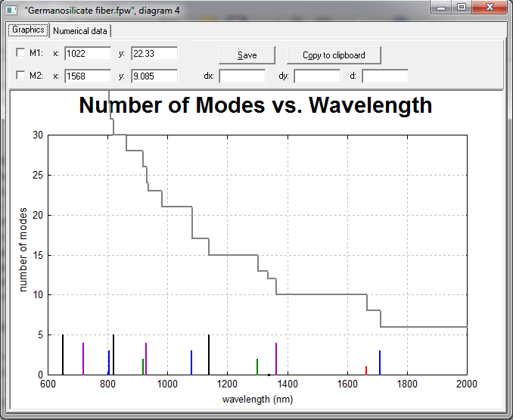513x420 pixels.
Task: Click the empty d distance field
Action: [x=385, y=76]
